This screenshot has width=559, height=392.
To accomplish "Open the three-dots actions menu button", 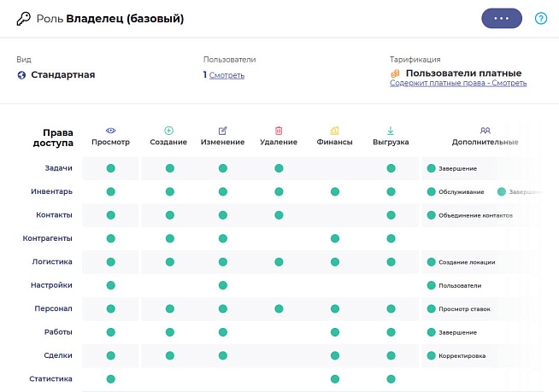I will pos(502,18).
